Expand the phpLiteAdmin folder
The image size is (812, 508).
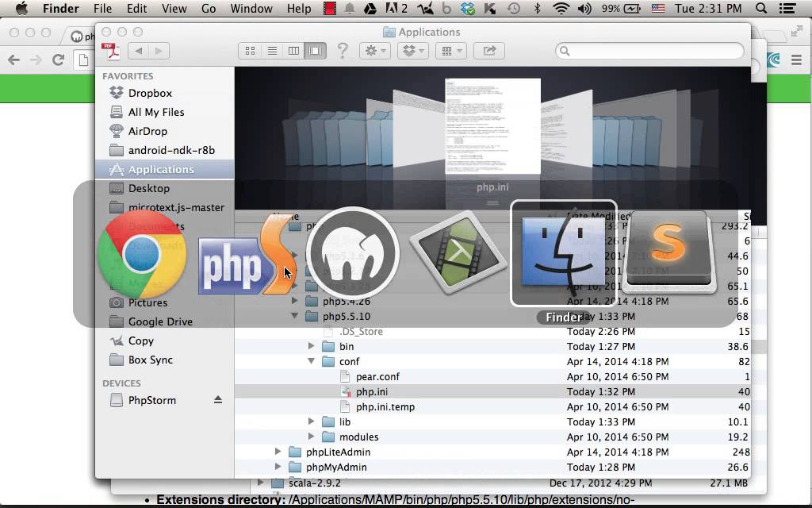(x=278, y=452)
